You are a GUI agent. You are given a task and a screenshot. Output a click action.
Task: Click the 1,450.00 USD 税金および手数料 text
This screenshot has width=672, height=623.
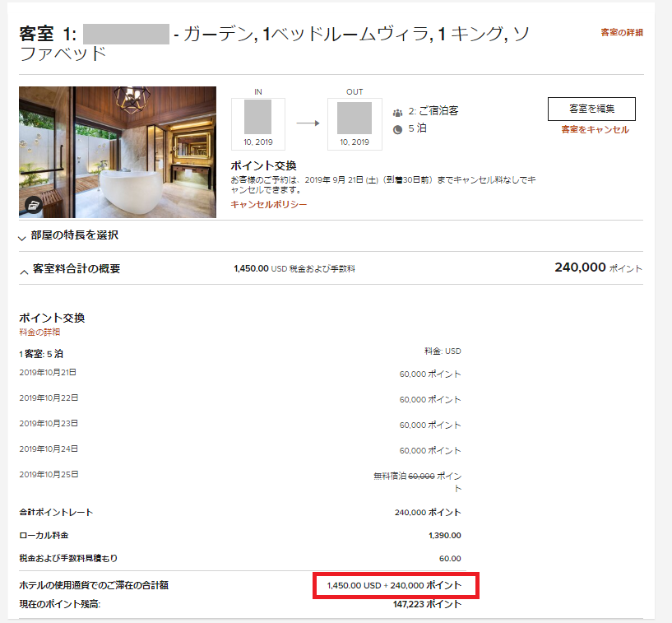coord(294,269)
